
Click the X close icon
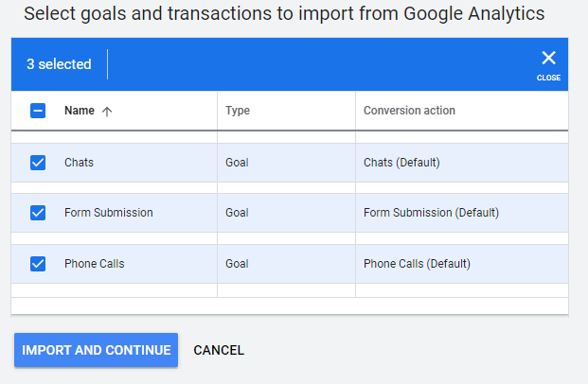coord(548,58)
